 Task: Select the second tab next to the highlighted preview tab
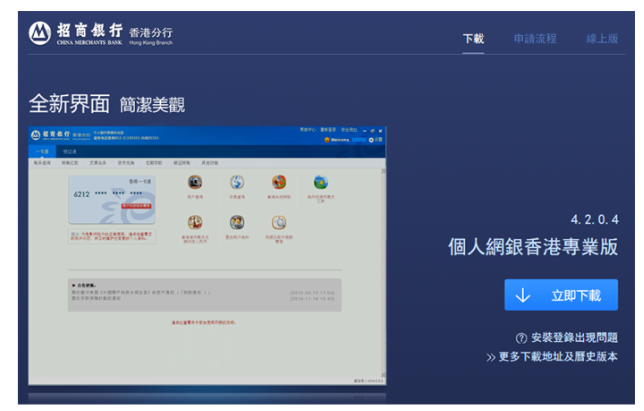point(69,152)
